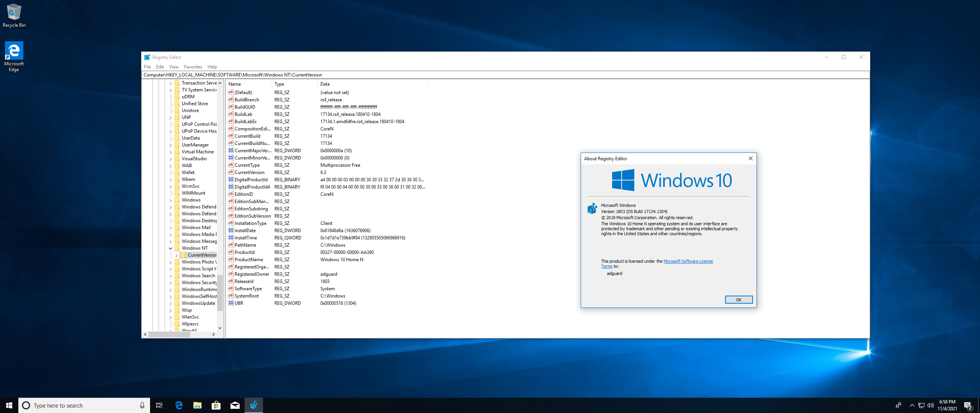This screenshot has height=413, width=980.
Task: Click the icon of UBR value
Action: [230, 303]
